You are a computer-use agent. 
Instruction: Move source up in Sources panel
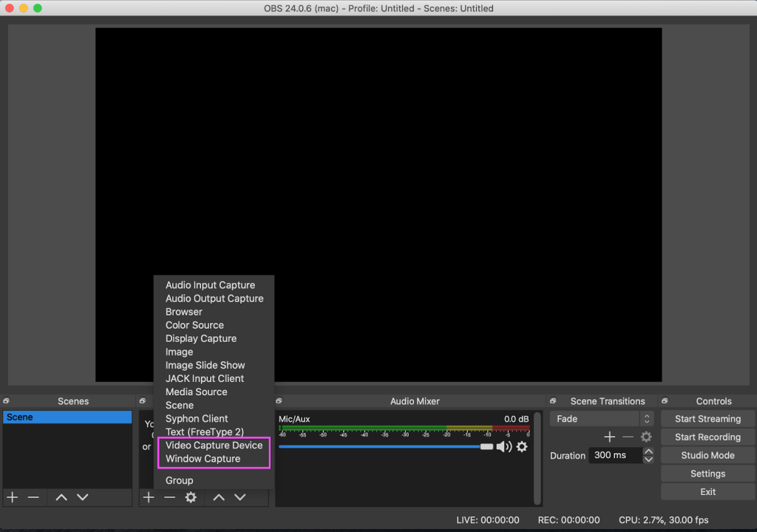click(x=219, y=497)
